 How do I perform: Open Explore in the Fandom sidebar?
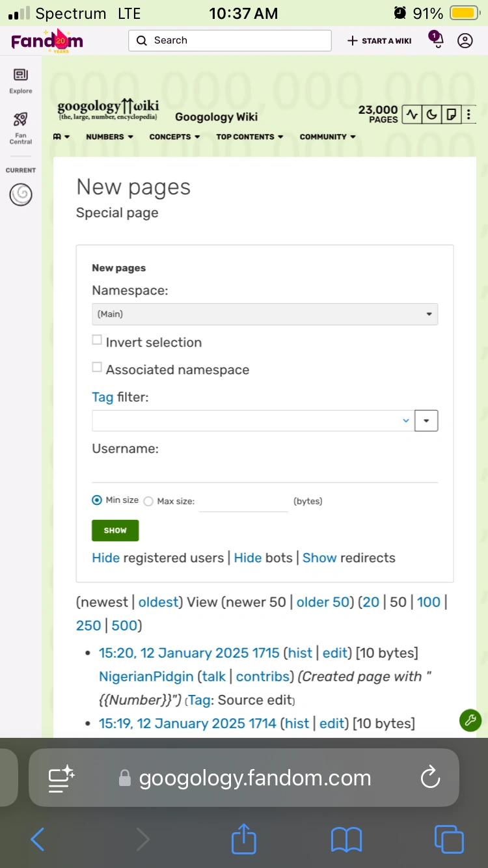click(x=21, y=81)
